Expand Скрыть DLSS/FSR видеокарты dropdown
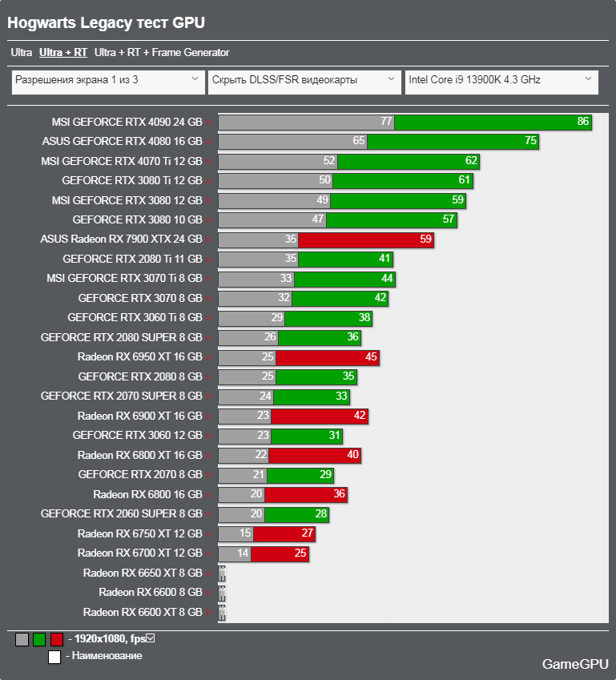The height and width of the screenshot is (680, 616). [x=304, y=82]
